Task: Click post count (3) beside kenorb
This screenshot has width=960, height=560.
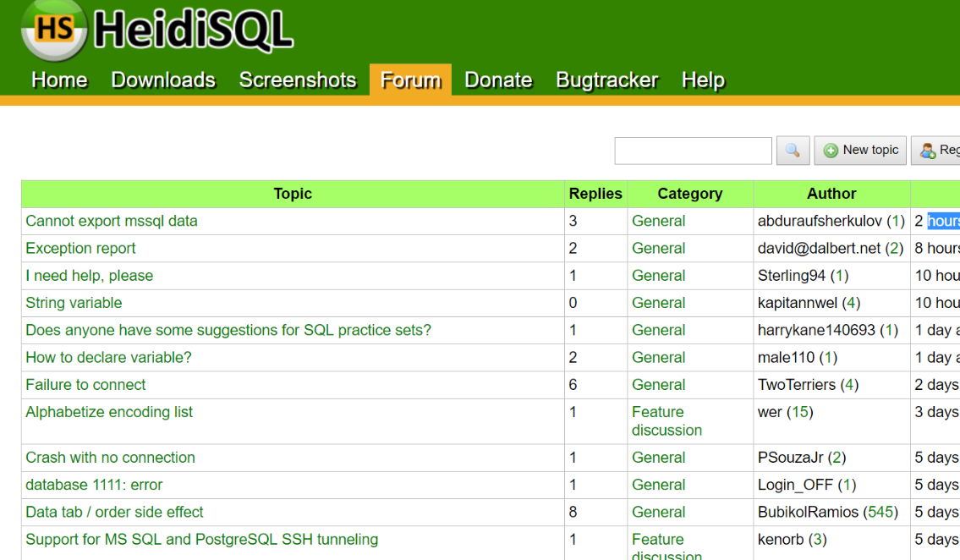Action: tap(817, 539)
